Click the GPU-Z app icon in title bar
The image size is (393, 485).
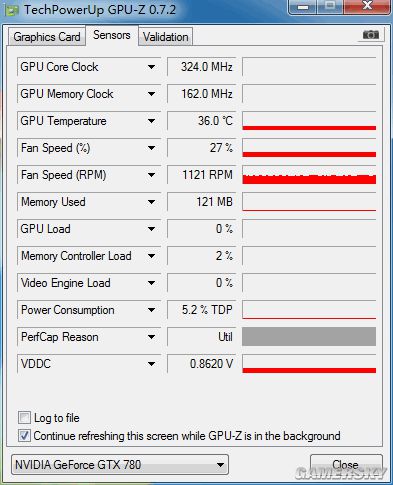pos(12,10)
